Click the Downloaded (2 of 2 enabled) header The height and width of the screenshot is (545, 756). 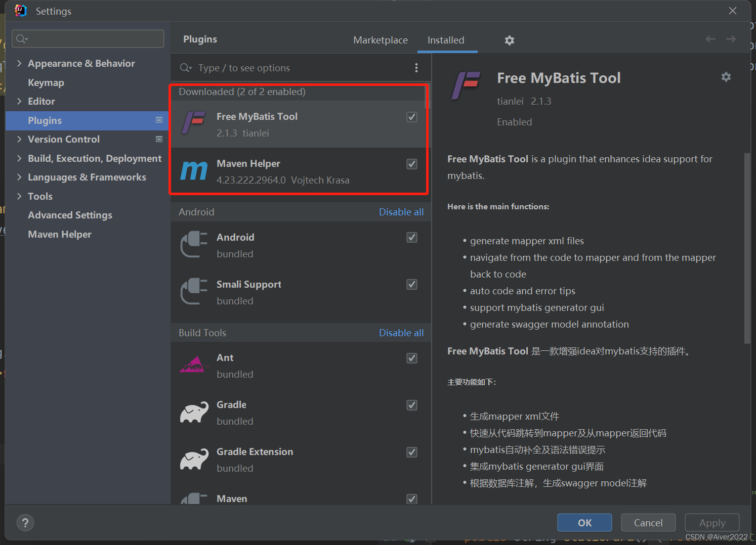(x=242, y=92)
